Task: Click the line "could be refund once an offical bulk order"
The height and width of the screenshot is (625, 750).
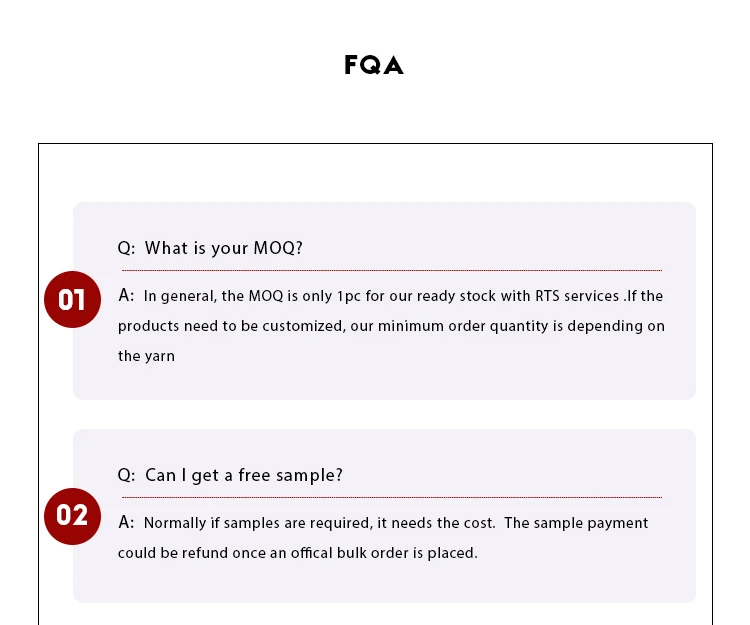Action: point(297,553)
